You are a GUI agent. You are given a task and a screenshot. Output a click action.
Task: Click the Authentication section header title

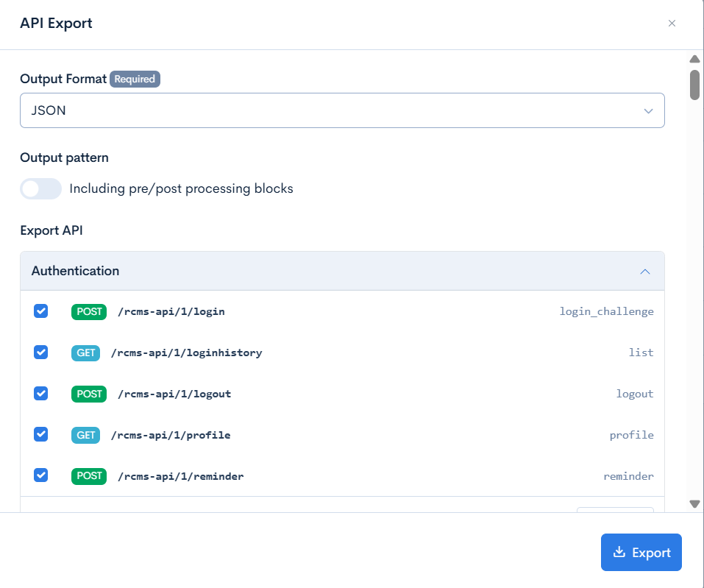click(x=75, y=271)
